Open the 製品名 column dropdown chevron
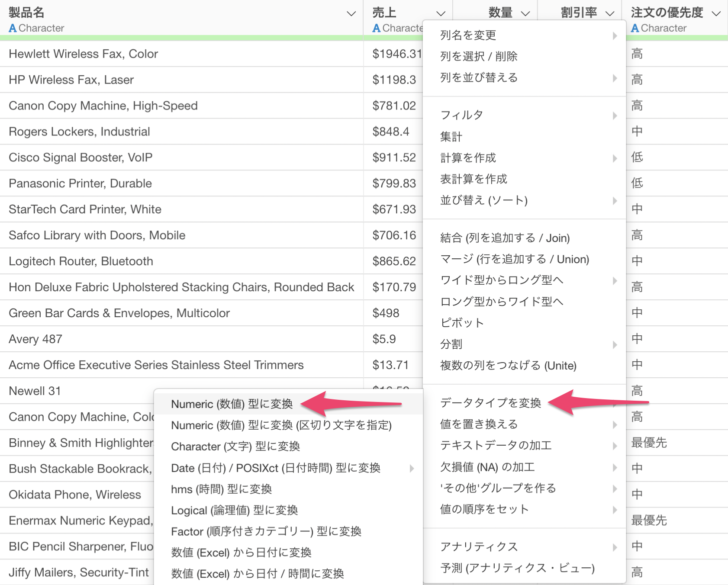Screen dimensions: 728x585 click(x=351, y=13)
